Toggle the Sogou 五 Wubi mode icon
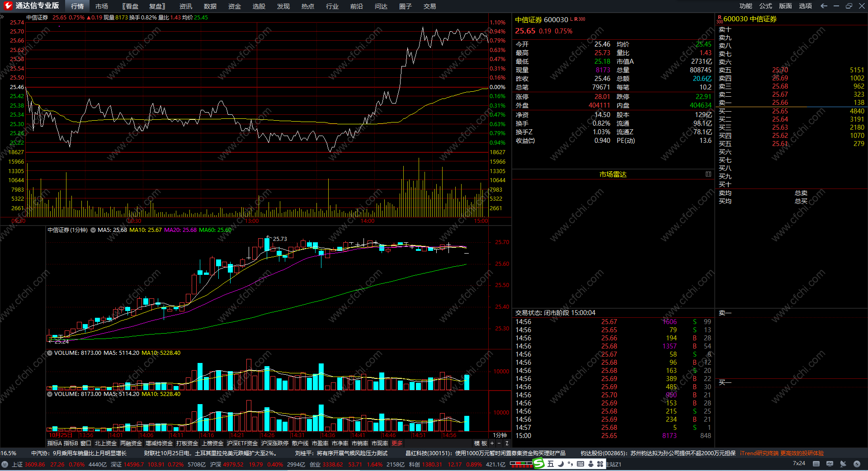The height and width of the screenshot is (471, 868). (551, 464)
